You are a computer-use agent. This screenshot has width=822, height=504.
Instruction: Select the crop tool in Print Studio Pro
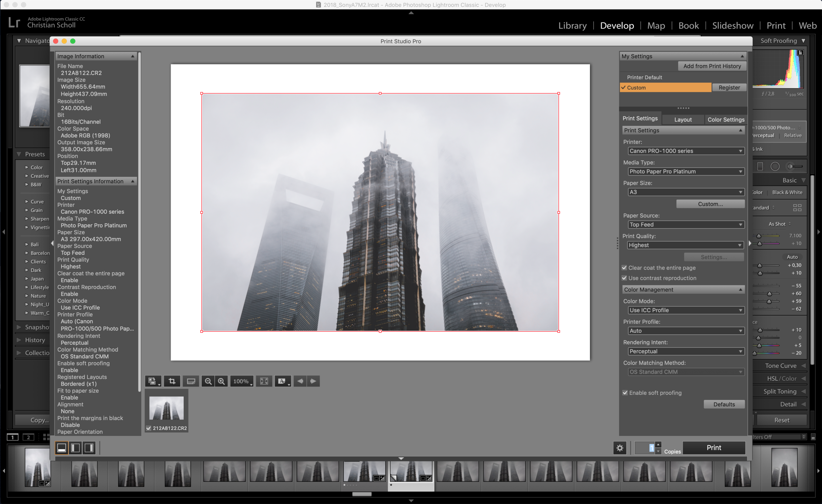[x=172, y=381]
